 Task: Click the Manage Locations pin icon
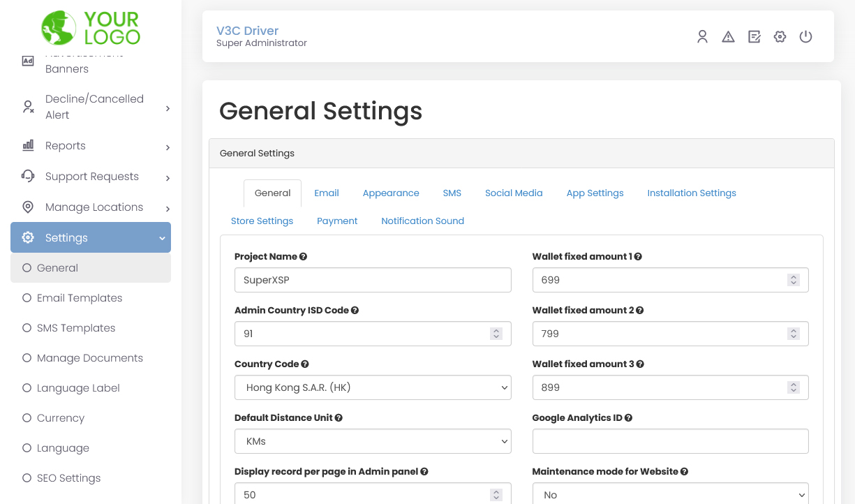tap(28, 207)
